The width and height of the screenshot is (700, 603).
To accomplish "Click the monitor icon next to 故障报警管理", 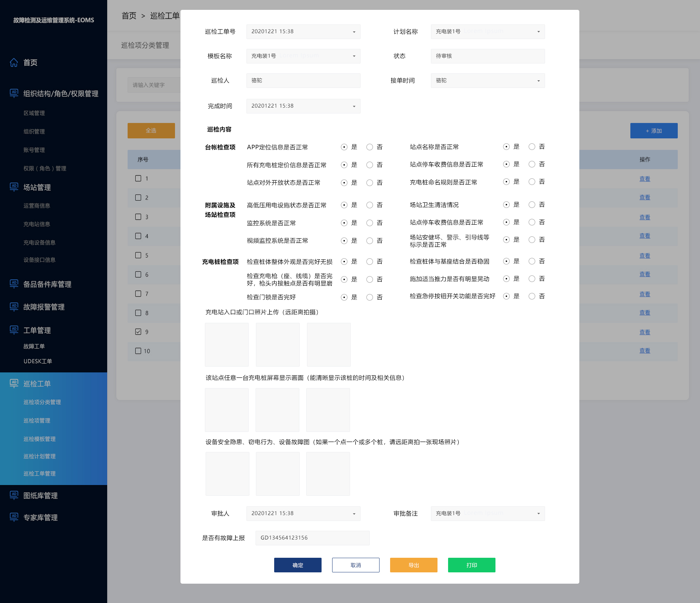I will [14, 307].
